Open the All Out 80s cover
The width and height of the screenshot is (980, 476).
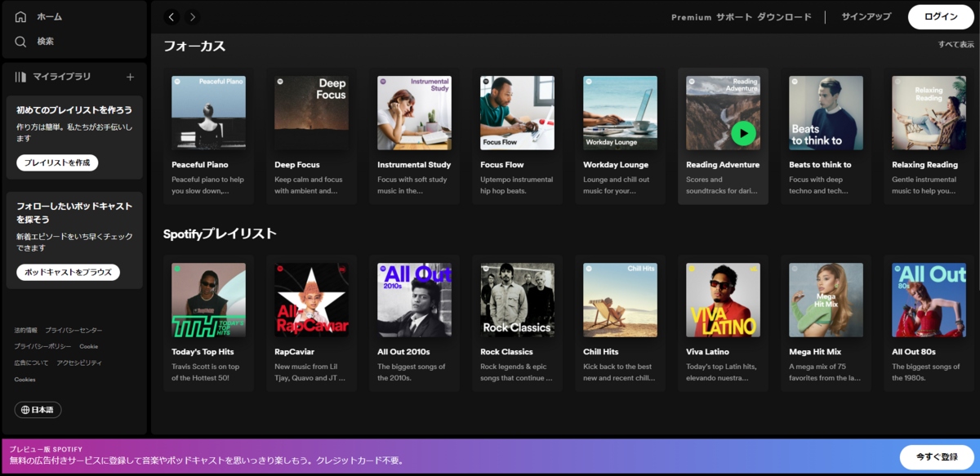click(929, 300)
